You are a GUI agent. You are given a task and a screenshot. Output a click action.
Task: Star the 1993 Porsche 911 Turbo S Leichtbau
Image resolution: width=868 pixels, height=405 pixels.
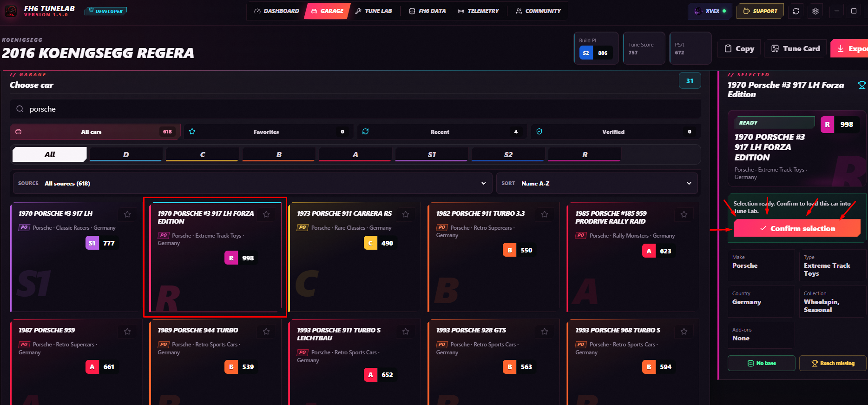coord(406,332)
